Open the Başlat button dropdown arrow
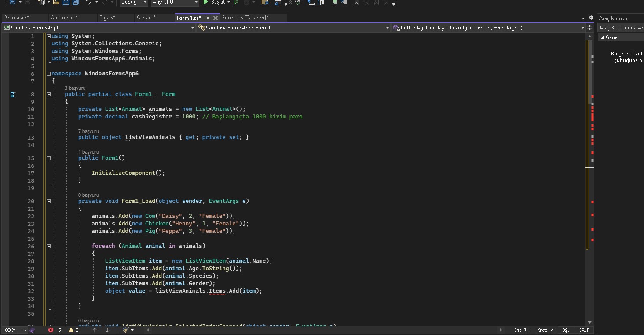 229,2
